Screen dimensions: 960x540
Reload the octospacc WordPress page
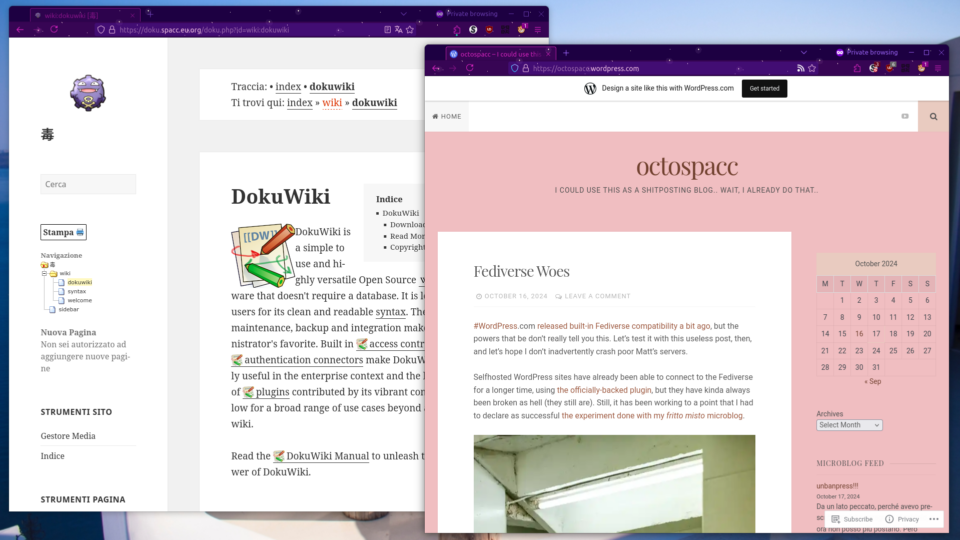point(470,69)
